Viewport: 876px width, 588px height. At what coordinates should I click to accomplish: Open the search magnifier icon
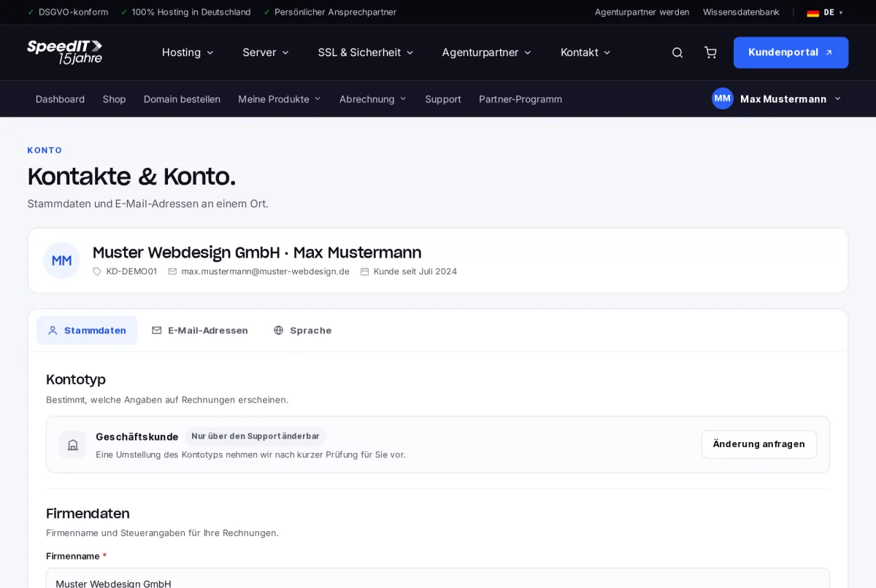click(677, 53)
